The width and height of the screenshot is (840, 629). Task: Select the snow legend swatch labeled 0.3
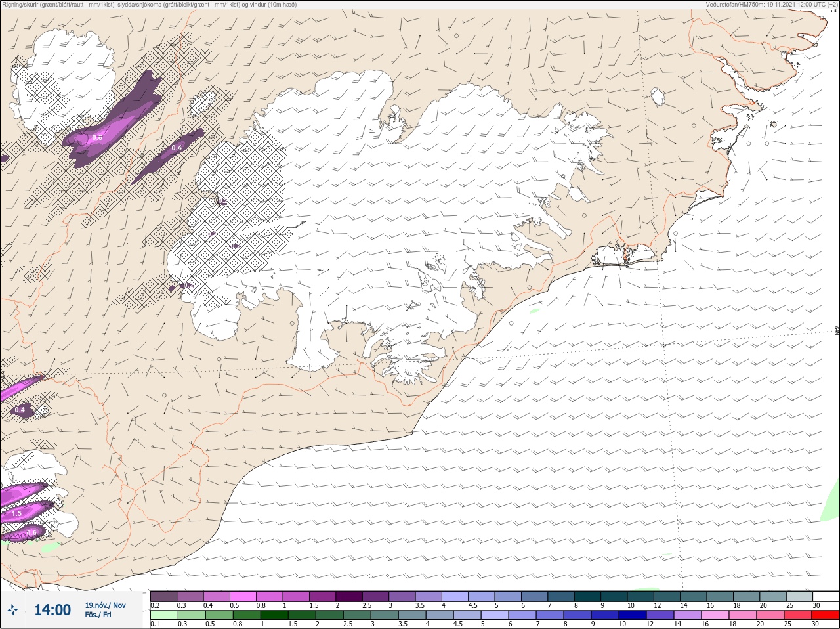click(x=190, y=596)
